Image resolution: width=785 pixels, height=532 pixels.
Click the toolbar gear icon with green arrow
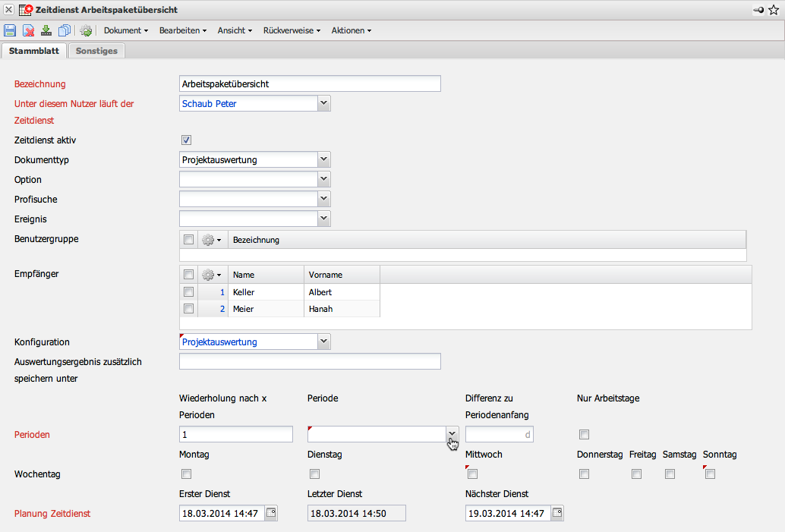[x=86, y=30]
